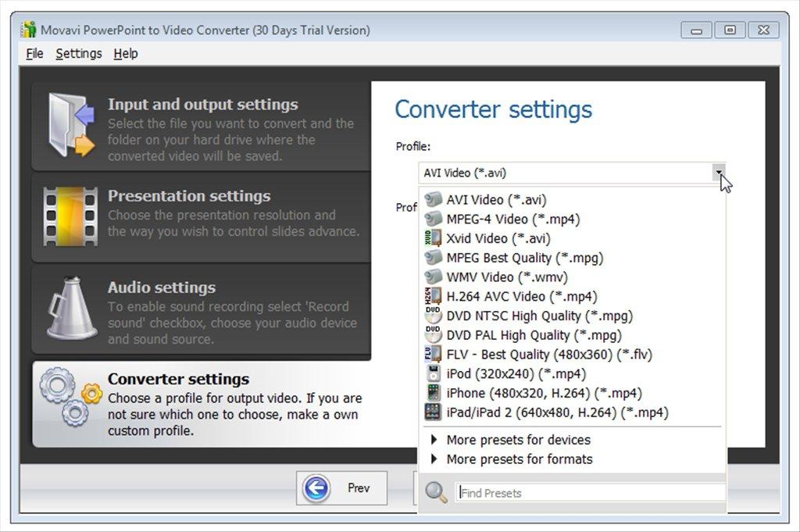The width and height of the screenshot is (800, 532).
Task: Expand More presets for formats
Action: tap(518, 459)
